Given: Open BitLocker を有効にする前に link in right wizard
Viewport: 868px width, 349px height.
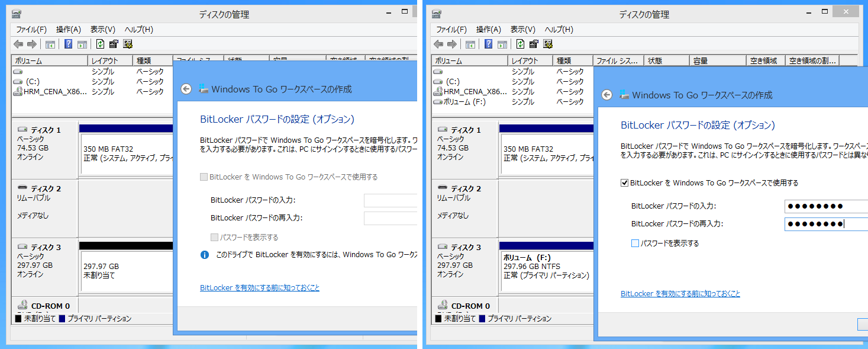Looking at the screenshot, I should pos(680,294).
